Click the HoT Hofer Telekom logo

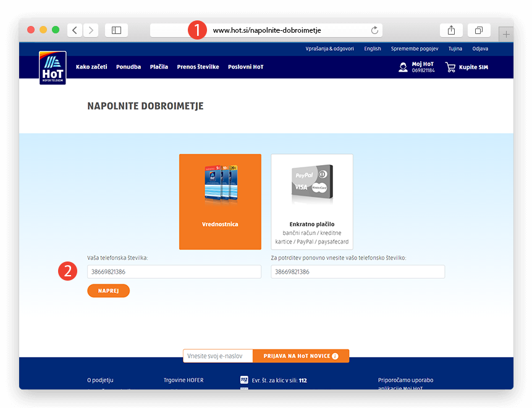click(53, 67)
